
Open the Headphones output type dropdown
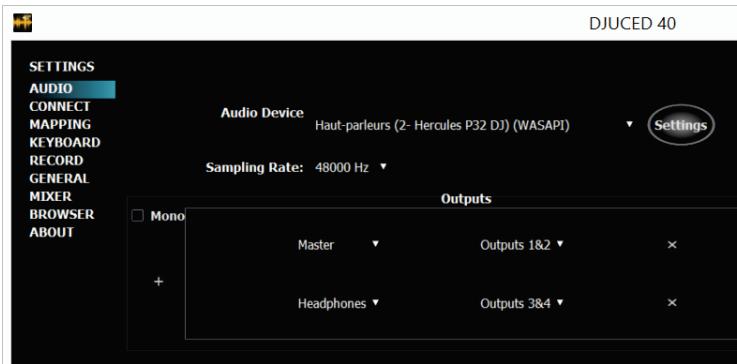[338, 303]
